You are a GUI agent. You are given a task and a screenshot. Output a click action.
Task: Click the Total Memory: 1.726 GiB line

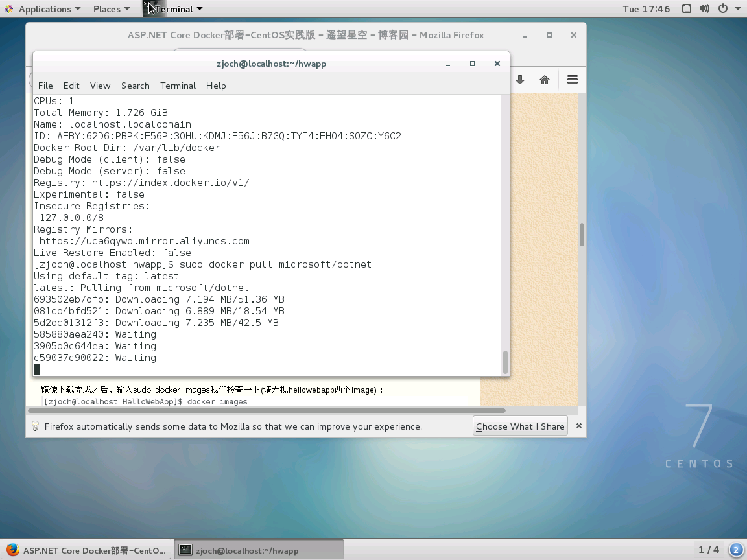point(101,113)
